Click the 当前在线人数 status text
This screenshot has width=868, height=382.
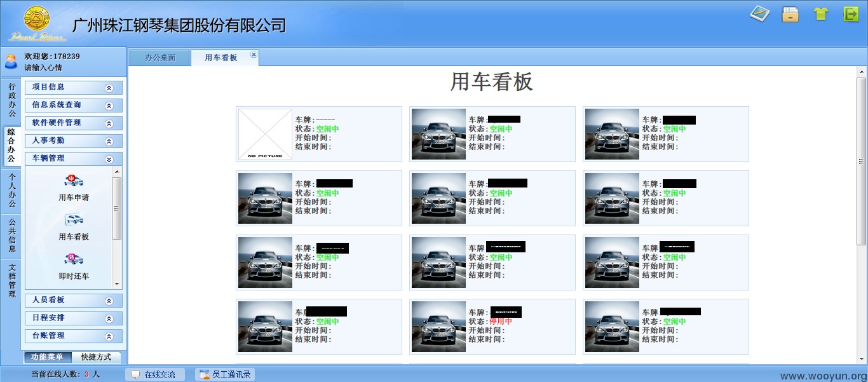[x=65, y=374]
